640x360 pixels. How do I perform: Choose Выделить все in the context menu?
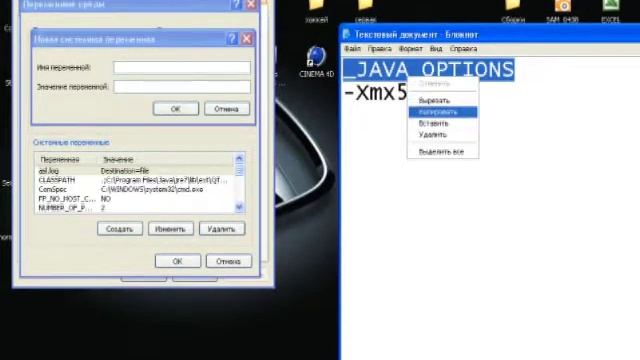[x=443, y=152]
